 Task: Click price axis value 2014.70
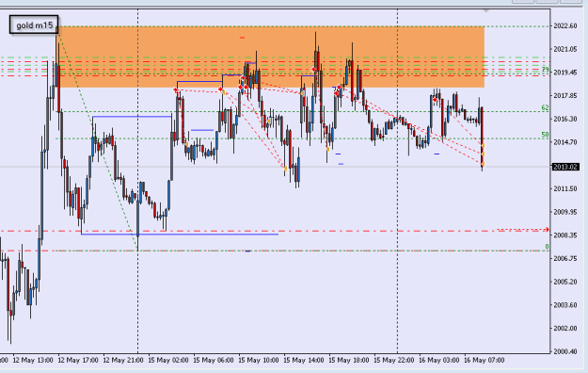(x=565, y=142)
